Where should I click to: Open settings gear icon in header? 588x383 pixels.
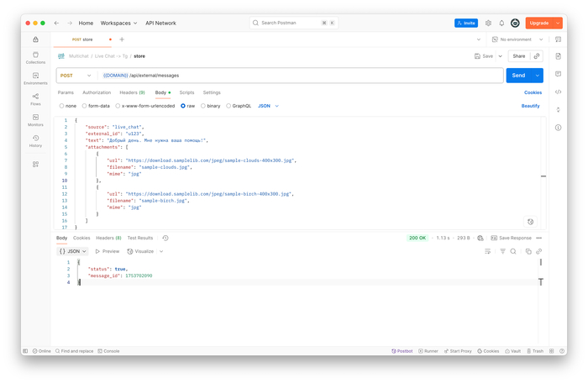point(489,24)
